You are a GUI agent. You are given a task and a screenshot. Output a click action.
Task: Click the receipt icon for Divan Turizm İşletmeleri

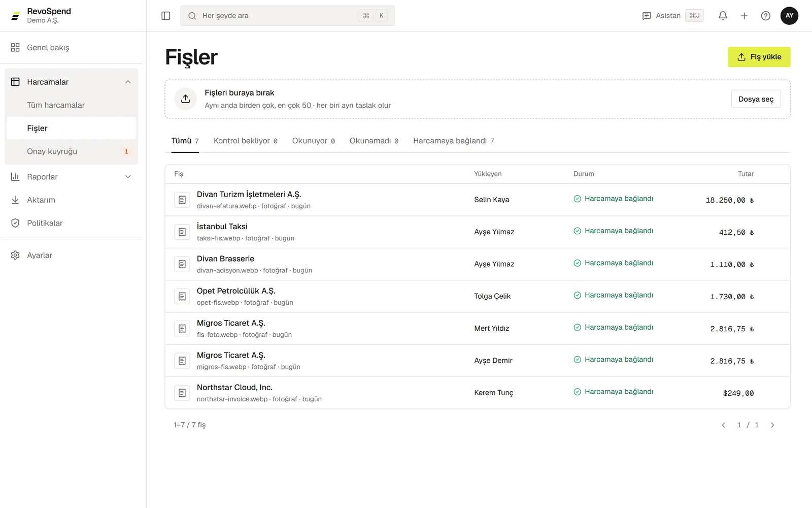(x=182, y=200)
